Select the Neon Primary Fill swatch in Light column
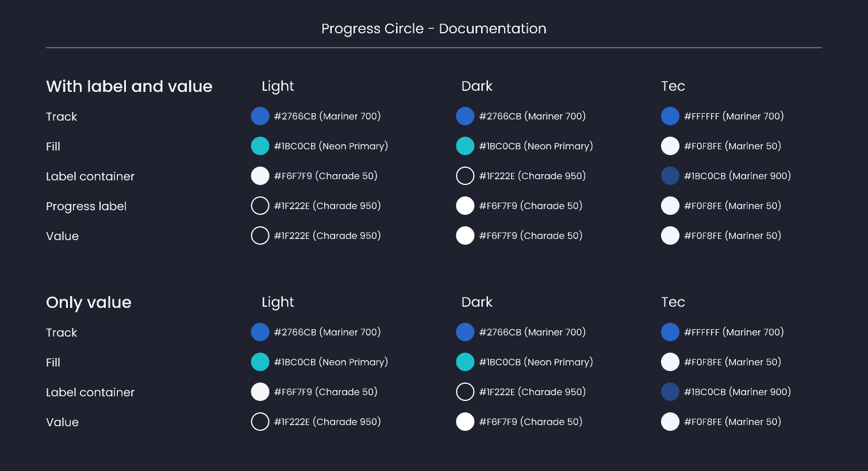868x471 pixels. [x=260, y=146]
